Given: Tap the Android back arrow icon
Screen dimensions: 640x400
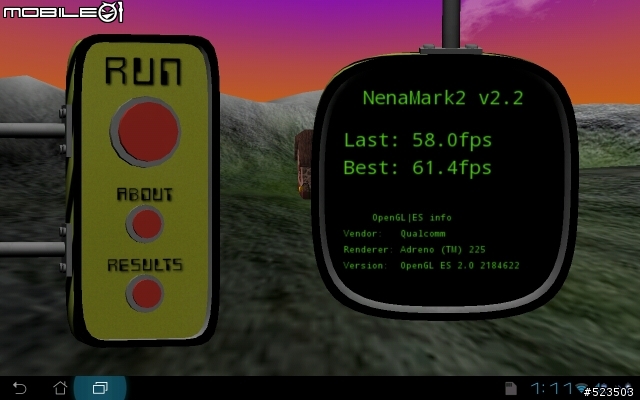Looking at the screenshot, I should [x=19, y=387].
